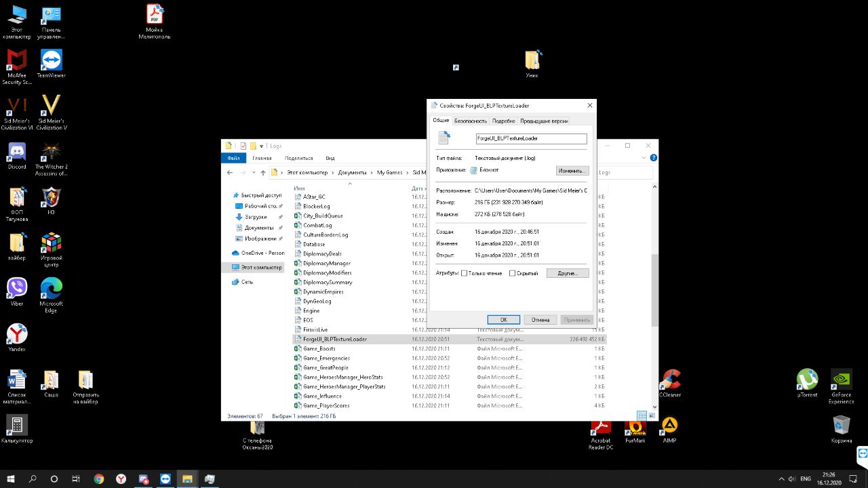Select OneDrive - Personal in navigation pane
The image size is (868, 488).
[x=257, y=253]
